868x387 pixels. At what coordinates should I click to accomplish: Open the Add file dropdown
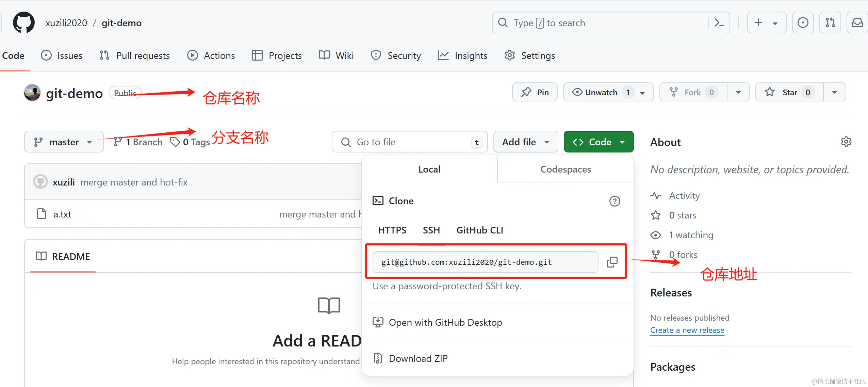[525, 142]
